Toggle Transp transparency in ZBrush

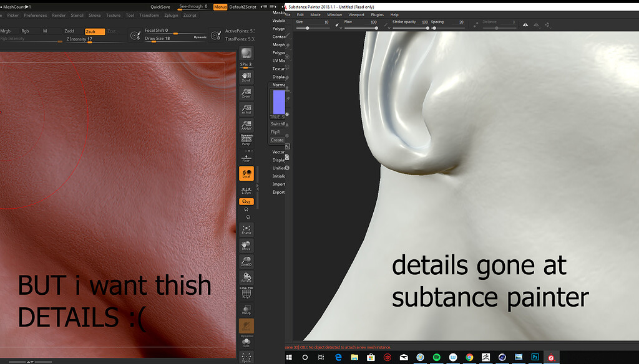click(246, 309)
